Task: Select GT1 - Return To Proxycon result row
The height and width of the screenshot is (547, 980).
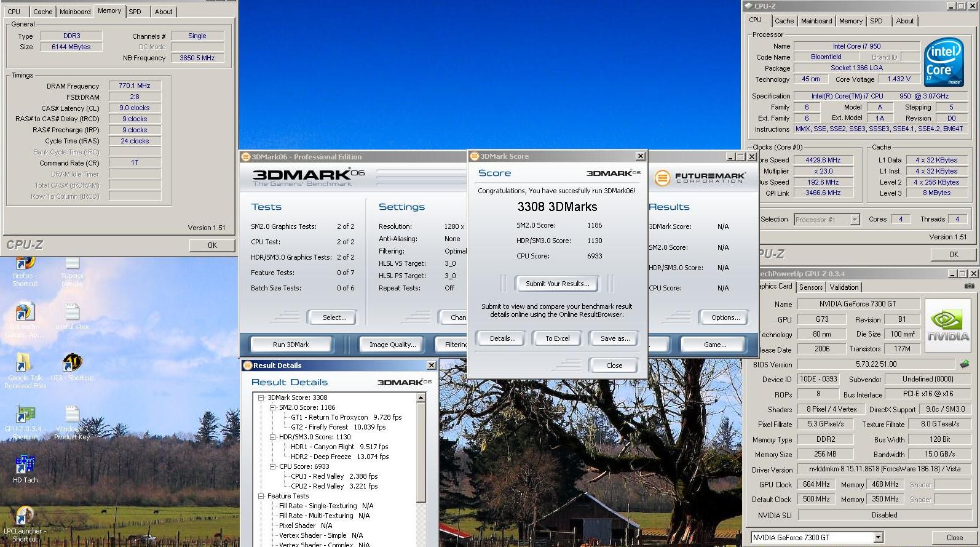Action: [x=346, y=417]
